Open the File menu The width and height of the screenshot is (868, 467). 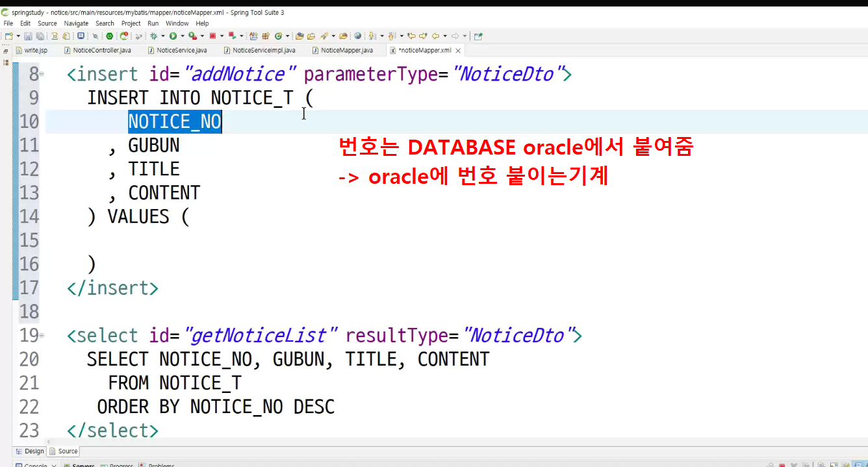8,23
